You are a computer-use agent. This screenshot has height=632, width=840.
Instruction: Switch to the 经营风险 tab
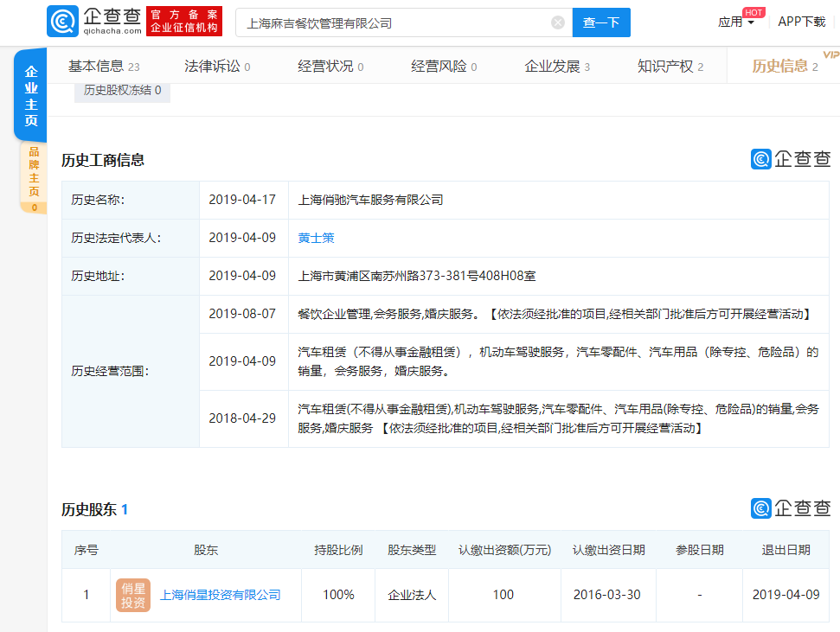(x=444, y=67)
